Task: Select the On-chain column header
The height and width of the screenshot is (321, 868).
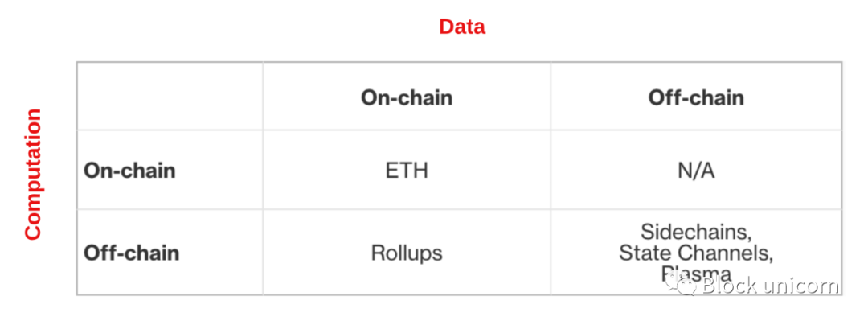Action: point(407,97)
